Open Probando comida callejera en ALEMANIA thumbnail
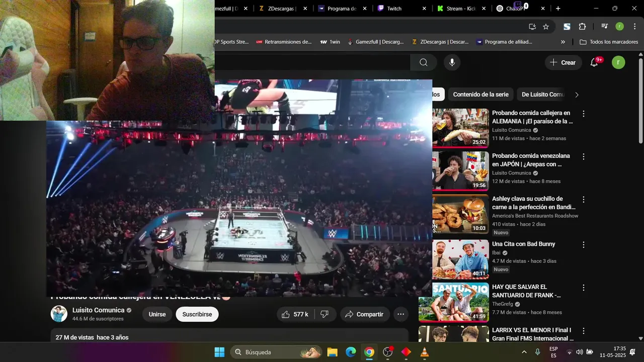The height and width of the screenshot is (362, 644). 460,128
